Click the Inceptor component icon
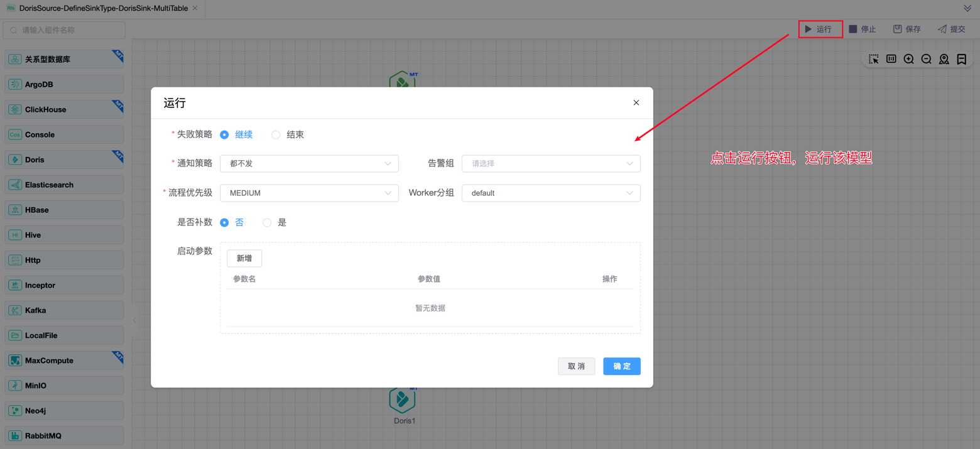 click(15, 285)
